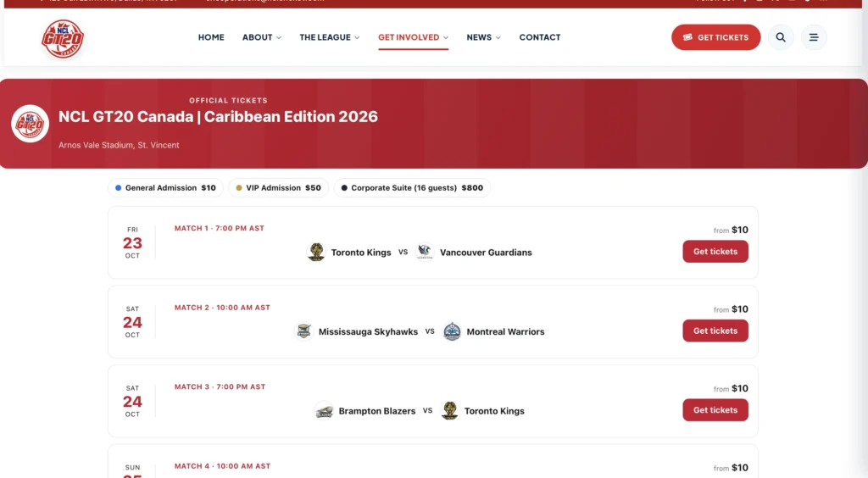
Task: Click the 'from $10' price in Match 3
Action: tap(731, 388)
